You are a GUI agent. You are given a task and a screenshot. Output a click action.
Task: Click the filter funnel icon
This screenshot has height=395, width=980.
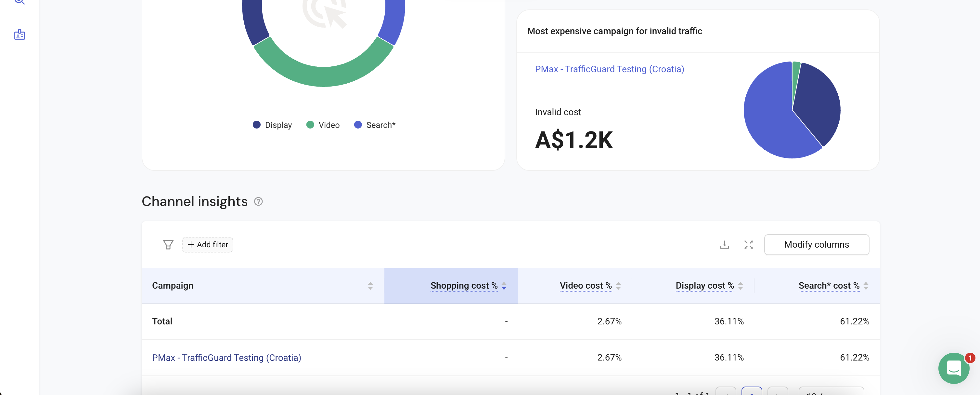click(168, 245)
